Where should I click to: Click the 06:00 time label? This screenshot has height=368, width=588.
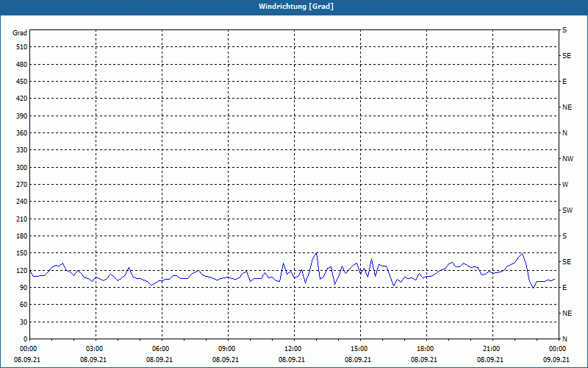[161, 349]
